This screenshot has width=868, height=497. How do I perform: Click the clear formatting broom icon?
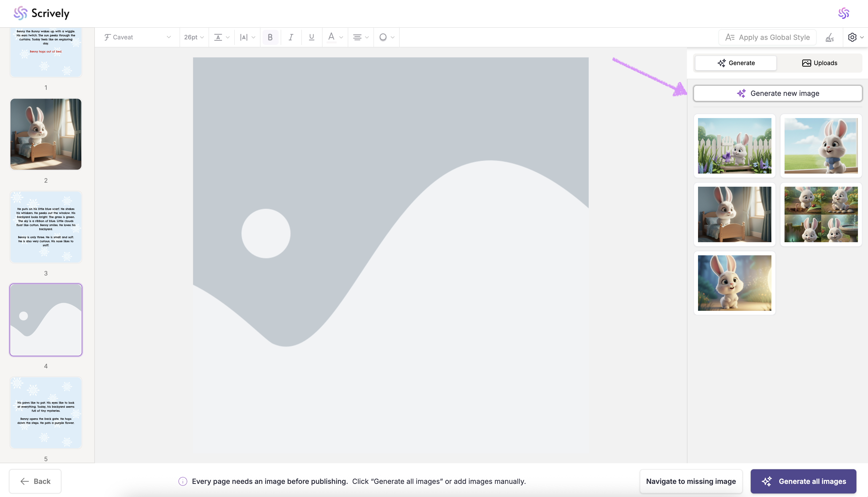(x=830, y=38)
